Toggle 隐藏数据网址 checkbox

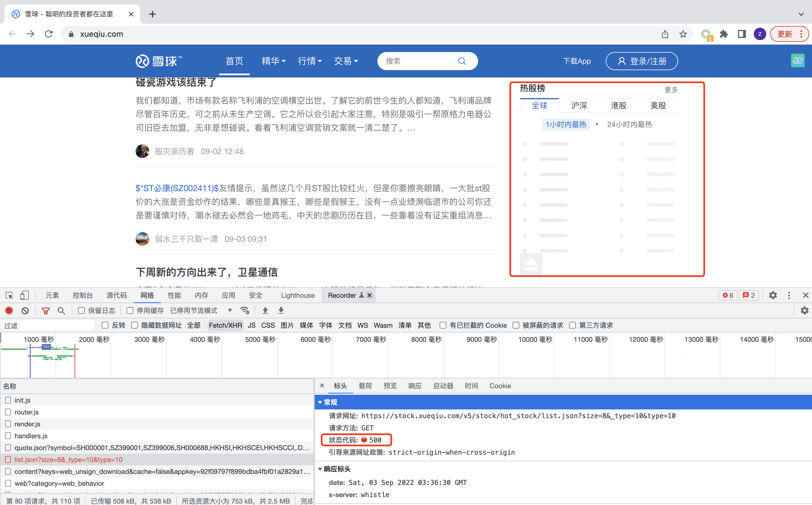pos(134,325)
